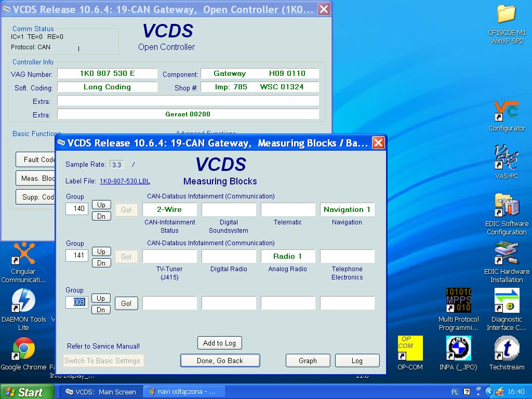Click Go! for the third group
This screenshot has width=532, height=399.
[x=126, y=303]
